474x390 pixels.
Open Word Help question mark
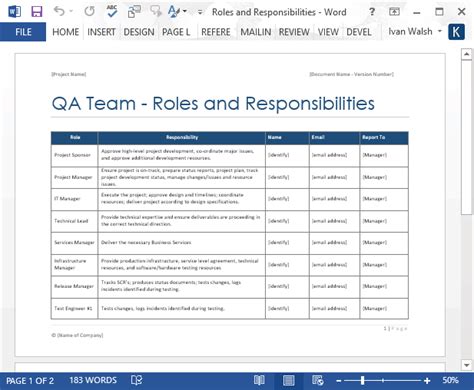coord(372,12)
